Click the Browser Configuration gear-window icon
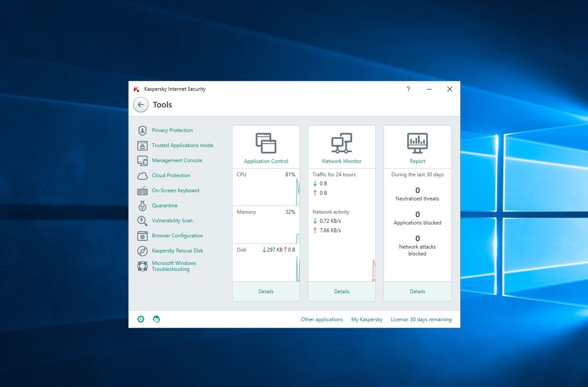This screenshot has width=588, height=387. 142,236
